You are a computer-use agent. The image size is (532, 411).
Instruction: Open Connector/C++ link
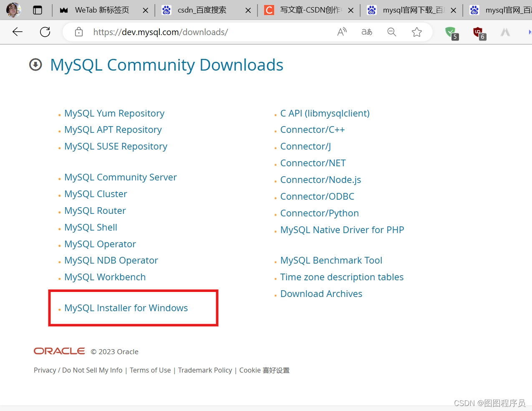[x=313, y=130]
